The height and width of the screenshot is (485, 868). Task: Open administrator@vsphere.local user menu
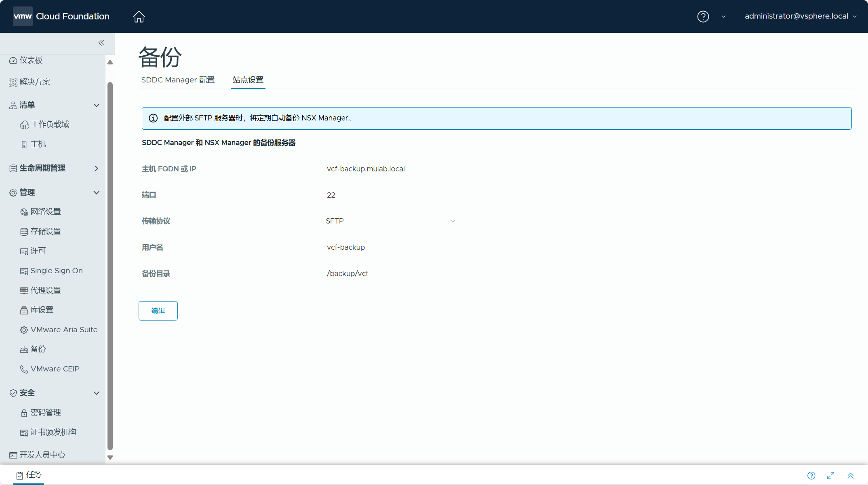coord(801,16)
